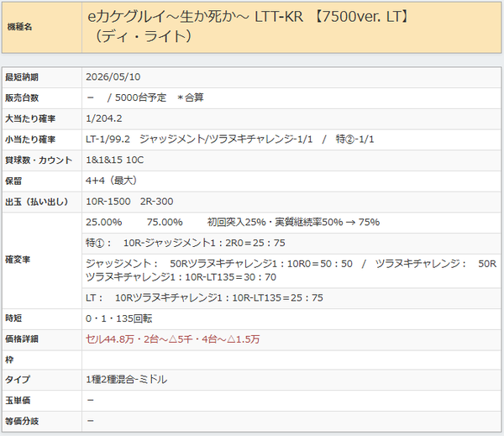Viewport: 504px width, 436px height.
Task: Click the '確変率' row label
Action: 18,260
